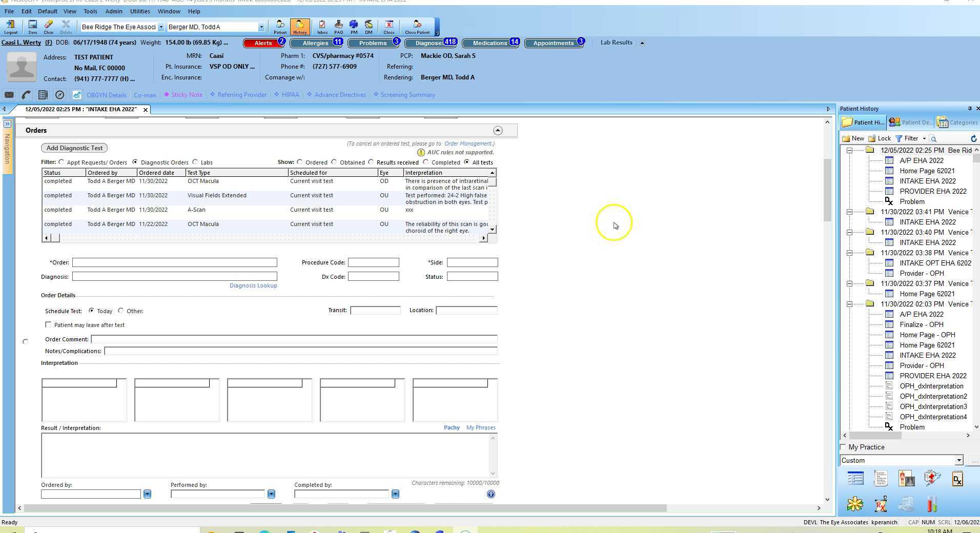Image resolution: width=980 pixels, height=533 pixels.
Task: Select the Labs filter radio button
Action: pyautogui.click(x=195, y=162)
